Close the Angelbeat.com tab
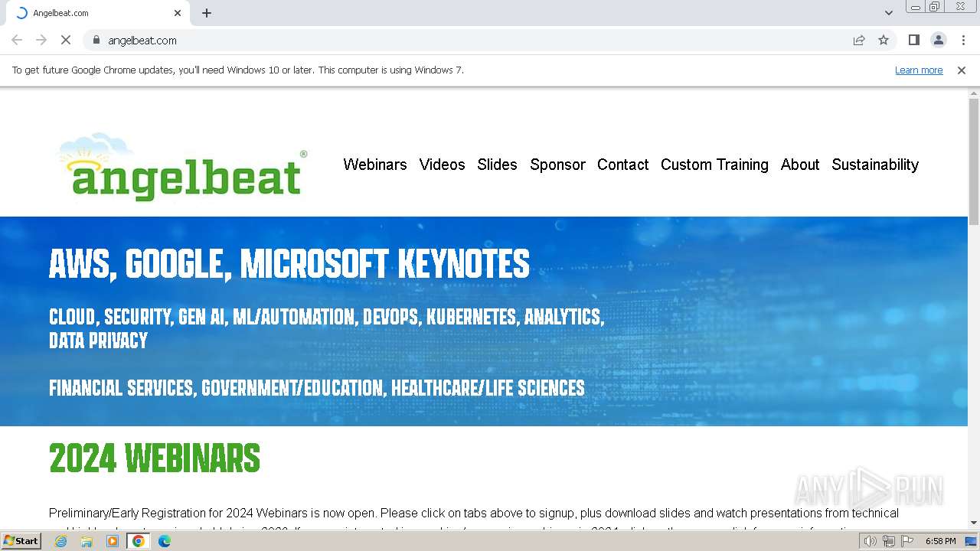 coord(178,13)
